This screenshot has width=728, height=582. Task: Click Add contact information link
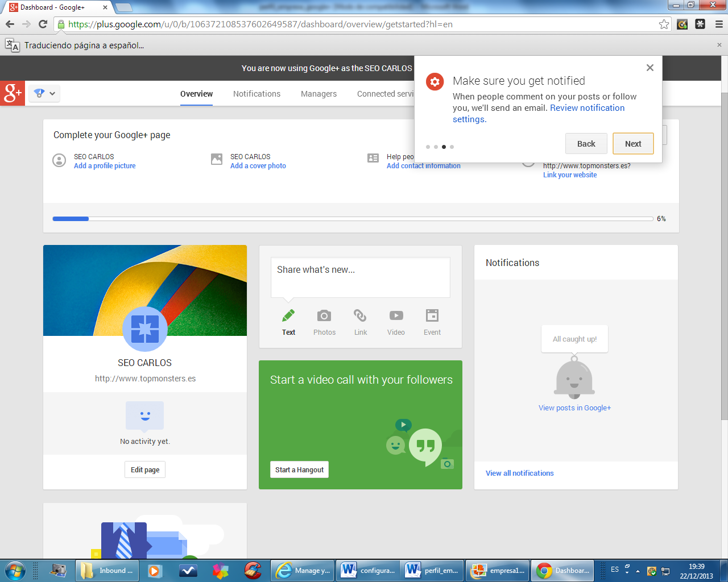point(424,166)
